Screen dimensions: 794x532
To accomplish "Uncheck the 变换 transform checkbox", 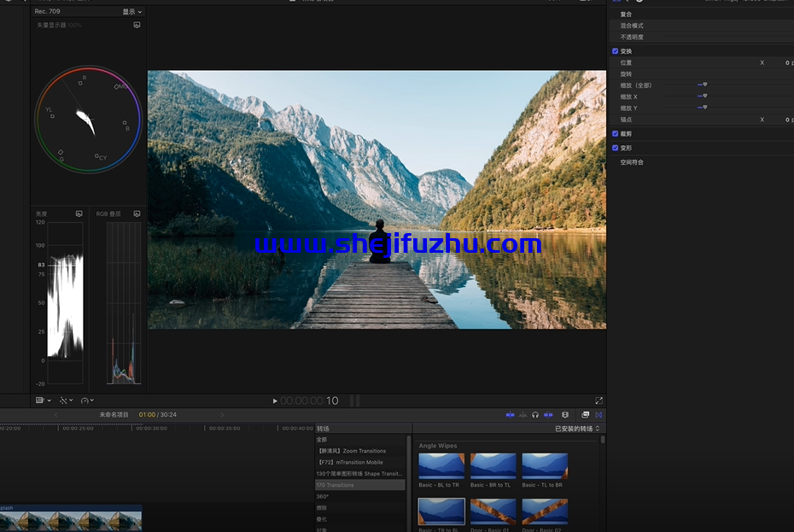I will pyautogui.click(x=616, y=51).
